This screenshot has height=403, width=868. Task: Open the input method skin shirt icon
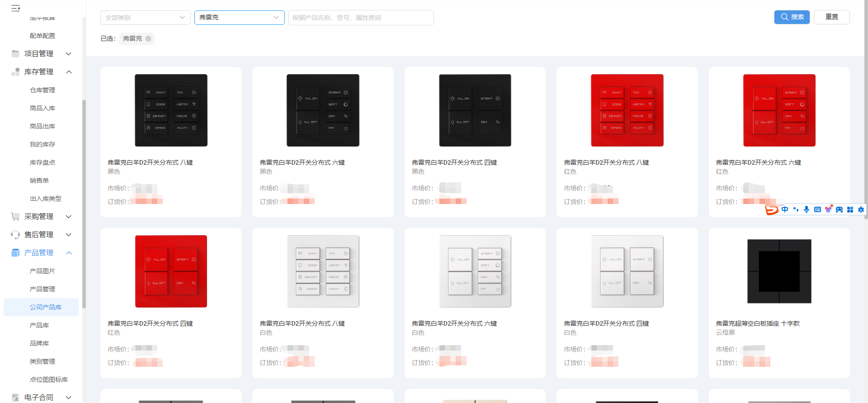coord(828,209)
